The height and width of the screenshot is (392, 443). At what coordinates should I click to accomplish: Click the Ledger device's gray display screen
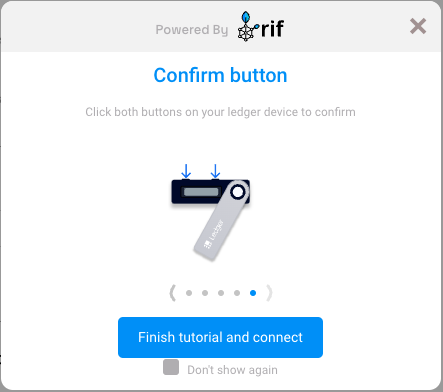tap(201, 192)
